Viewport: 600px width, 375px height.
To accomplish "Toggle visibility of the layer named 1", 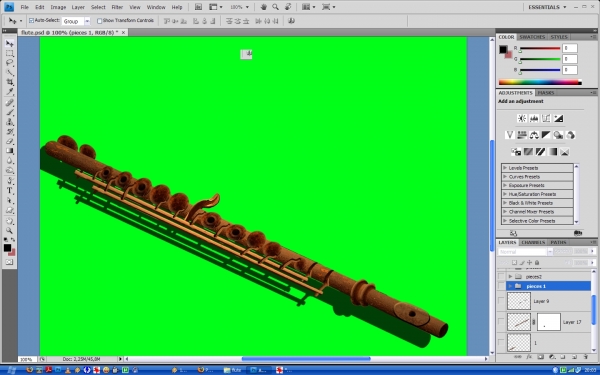I will [x=501, y=342].
